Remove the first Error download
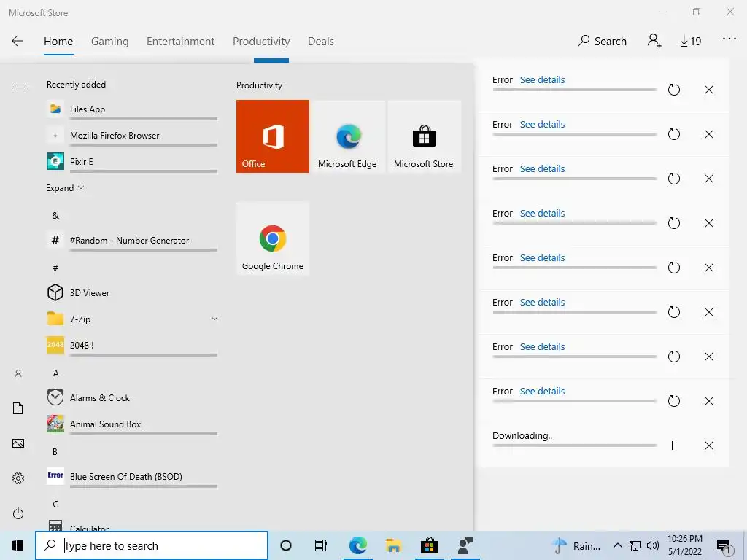 [x=709, y=90]
